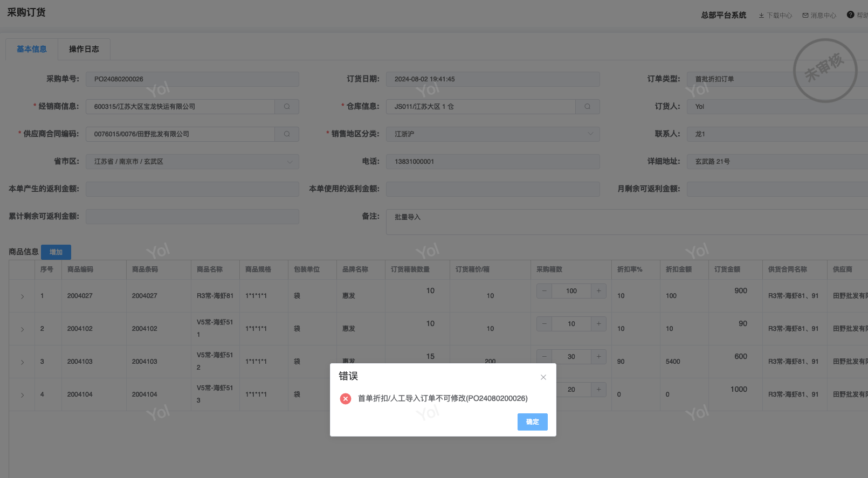Click the 详细地址 field 玄武路 21号
This screenshot has width=868, height=478.
[x=777, y=162]
